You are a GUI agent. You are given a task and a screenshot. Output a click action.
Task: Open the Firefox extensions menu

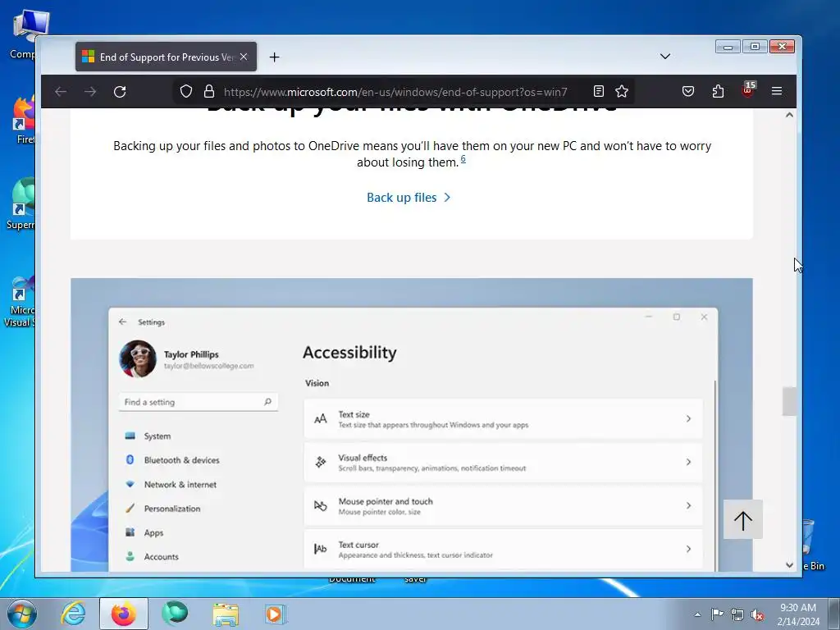click(x=718, y=92)
